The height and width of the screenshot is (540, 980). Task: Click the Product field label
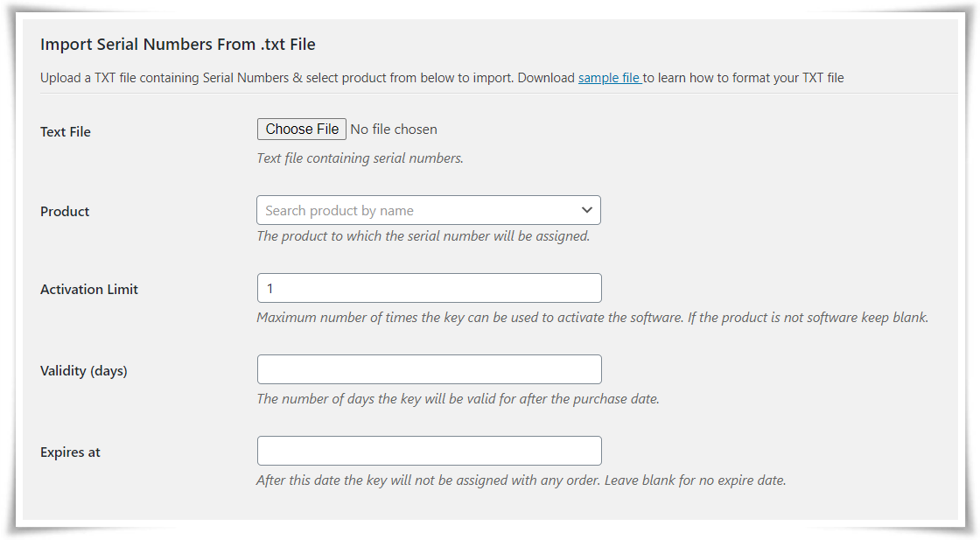(x=65, y=211)
